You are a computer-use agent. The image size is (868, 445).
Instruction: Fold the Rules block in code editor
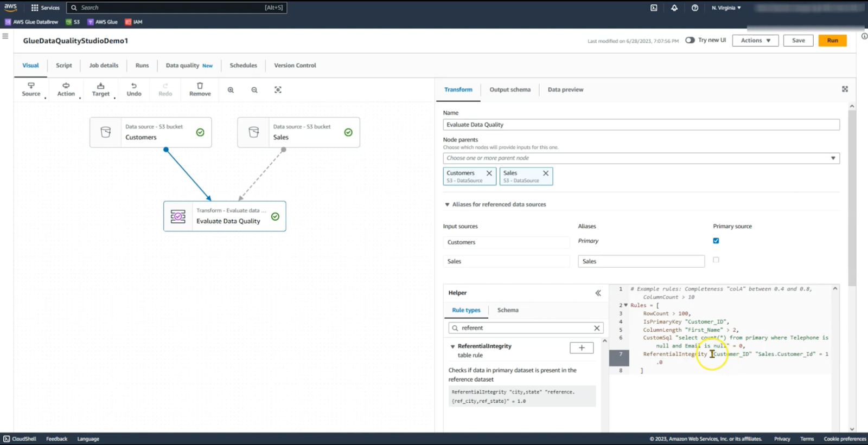click(x=626, y=305)
